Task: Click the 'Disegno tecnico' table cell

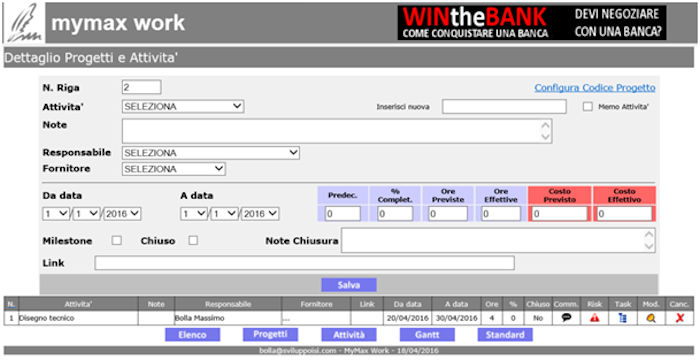Action: coord(78,318)
